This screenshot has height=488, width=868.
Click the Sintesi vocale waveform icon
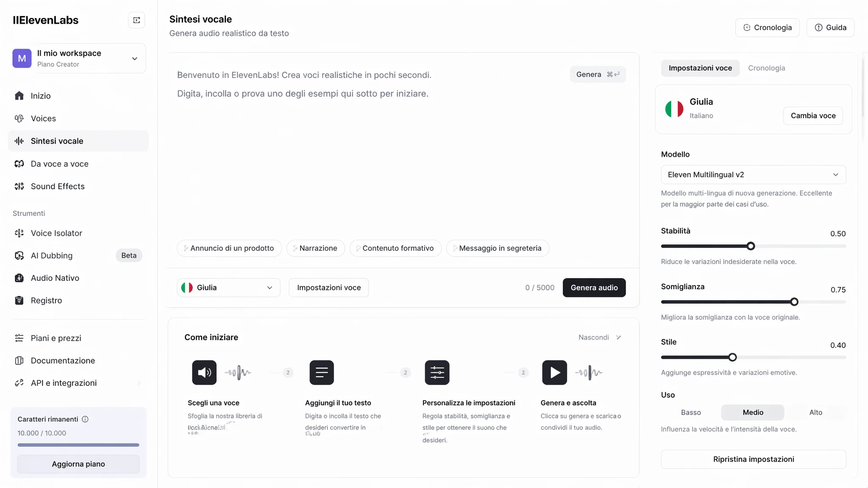pyautogui.click(x=19, y=141)
